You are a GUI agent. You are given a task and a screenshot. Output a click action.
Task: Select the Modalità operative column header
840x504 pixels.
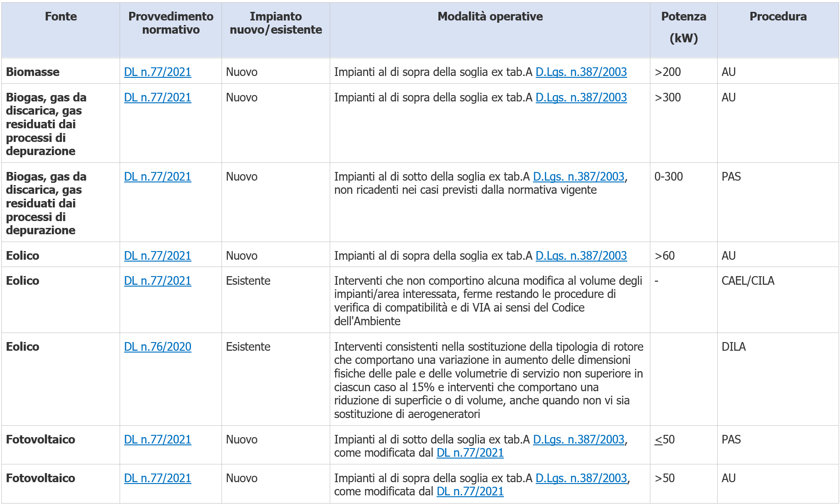[x=490, y=16]
